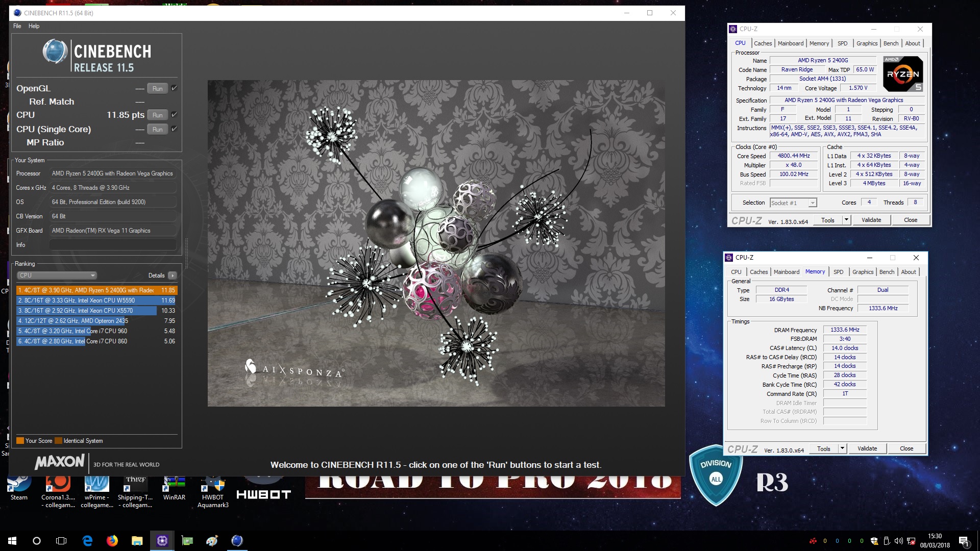Toggle the CPU test checkbox
Image resolution: width=980 pixels, height=551 pixels.
(174, 114)
